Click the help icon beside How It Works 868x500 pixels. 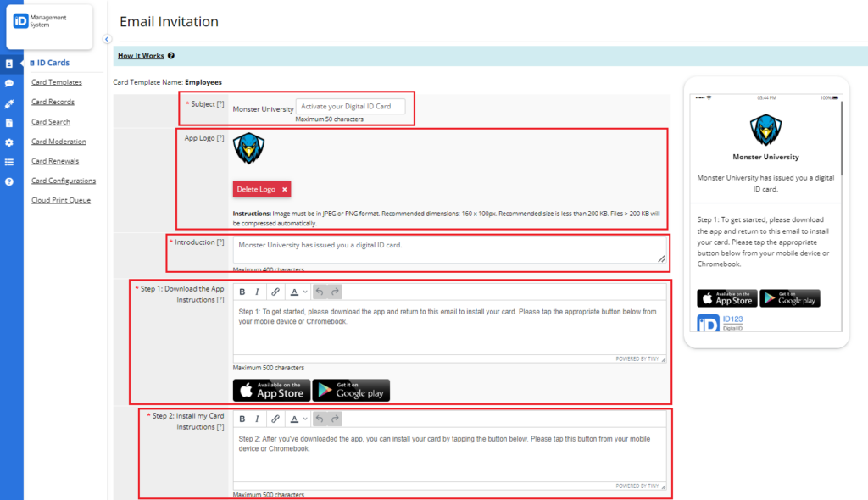(171, 56)
